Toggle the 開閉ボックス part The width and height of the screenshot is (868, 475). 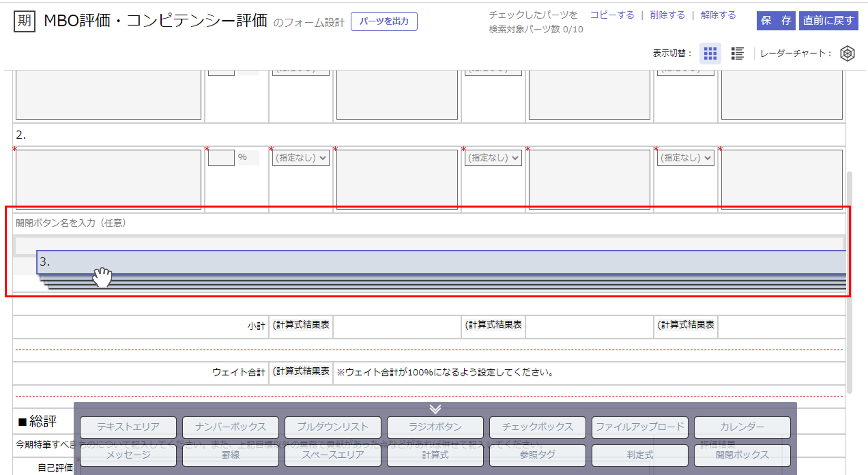pyautogui.click(x=742, y=455)
